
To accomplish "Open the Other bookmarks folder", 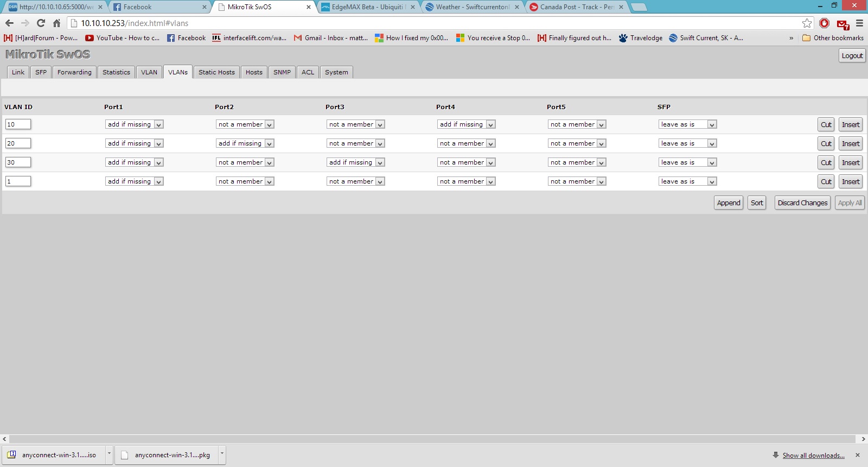I will coord(833,38).
